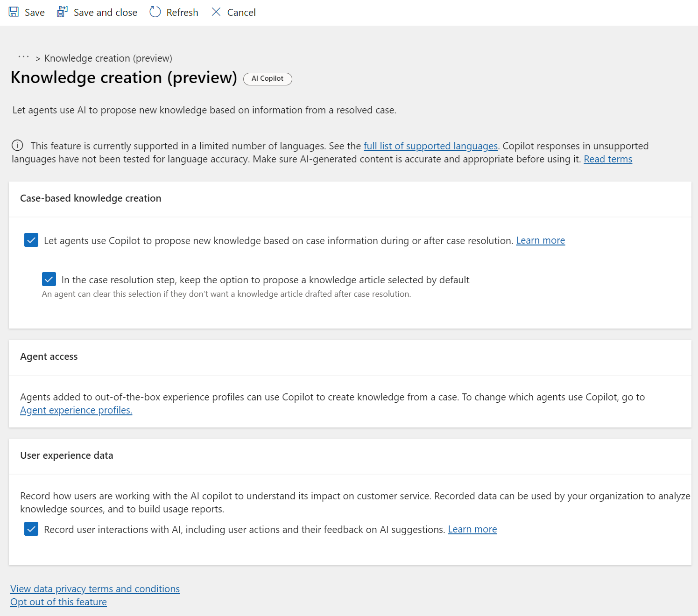The width and height of the screenshot is (698, 616).
Task: Uncheck Copilot knowledge proposal during case resolution
Action: tap(31, 240)
